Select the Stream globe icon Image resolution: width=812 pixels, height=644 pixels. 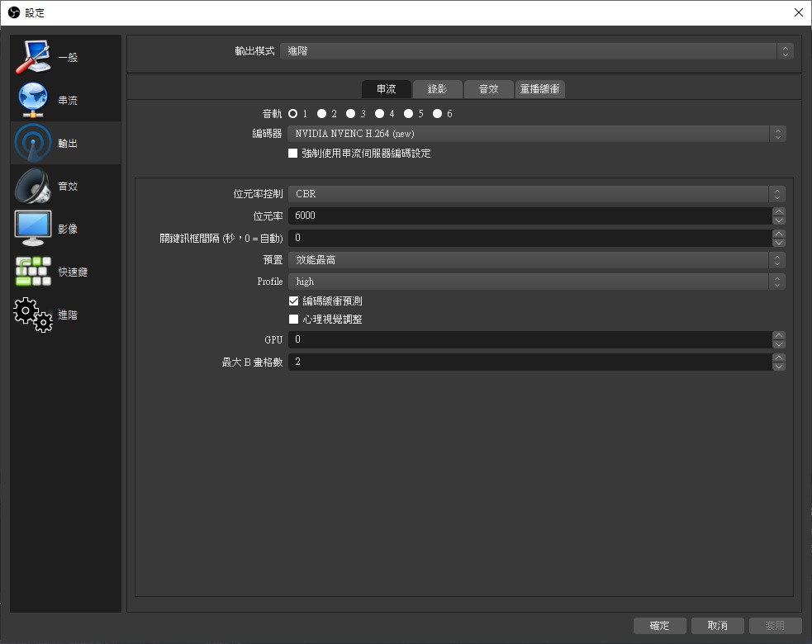coord(33,100)
